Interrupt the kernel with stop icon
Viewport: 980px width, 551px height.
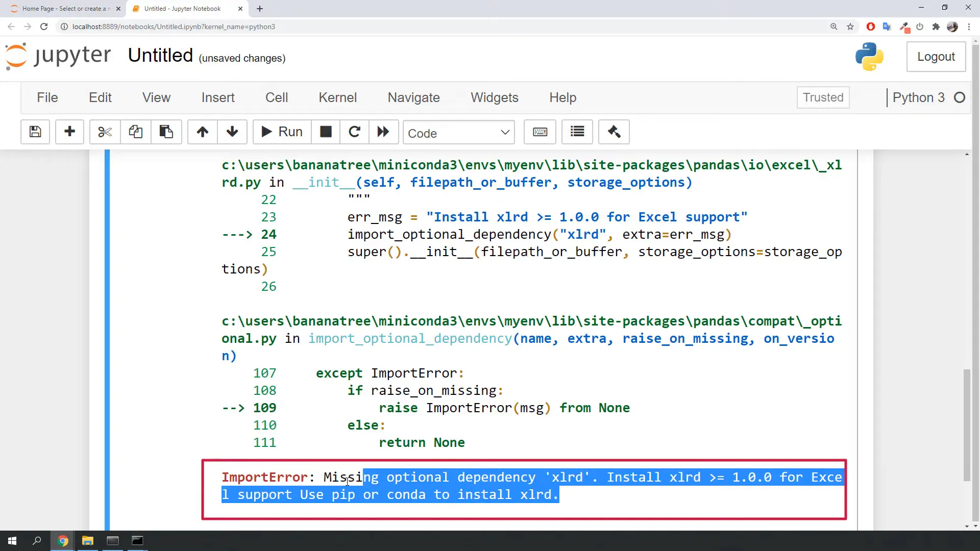(326, 132)
